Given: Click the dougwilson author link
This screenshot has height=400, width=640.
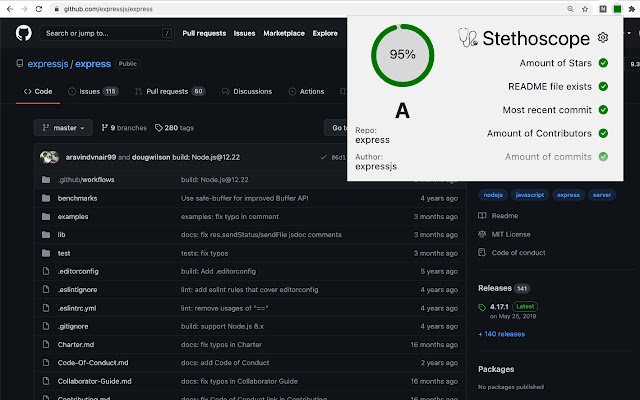Looking at the screenshot, I should coord(151,157).
